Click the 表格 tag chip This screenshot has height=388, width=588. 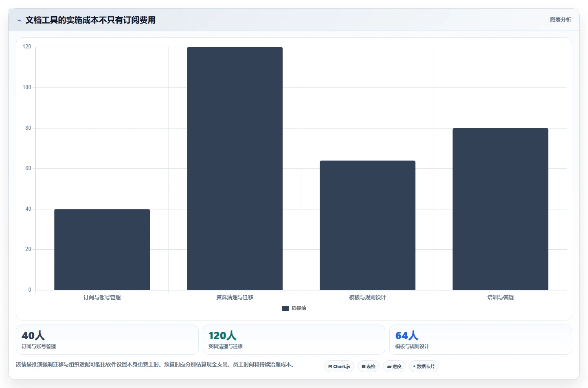click(369, 366)
